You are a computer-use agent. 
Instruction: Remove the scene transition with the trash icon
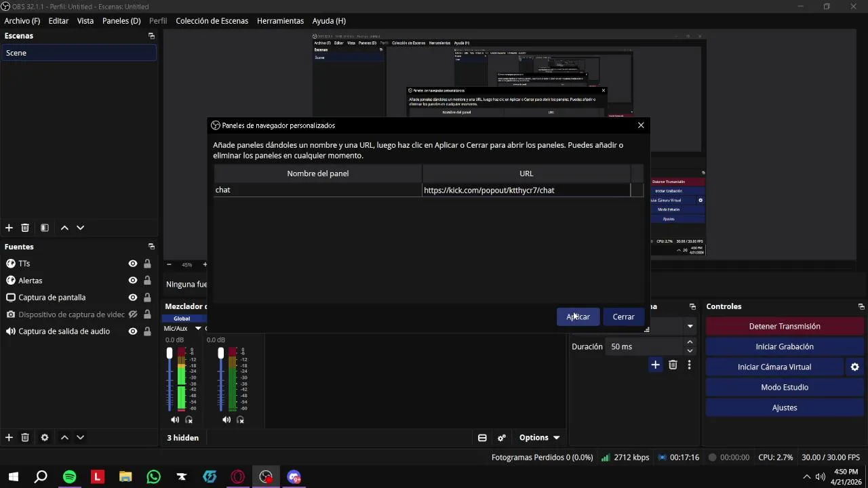(673, 365)
